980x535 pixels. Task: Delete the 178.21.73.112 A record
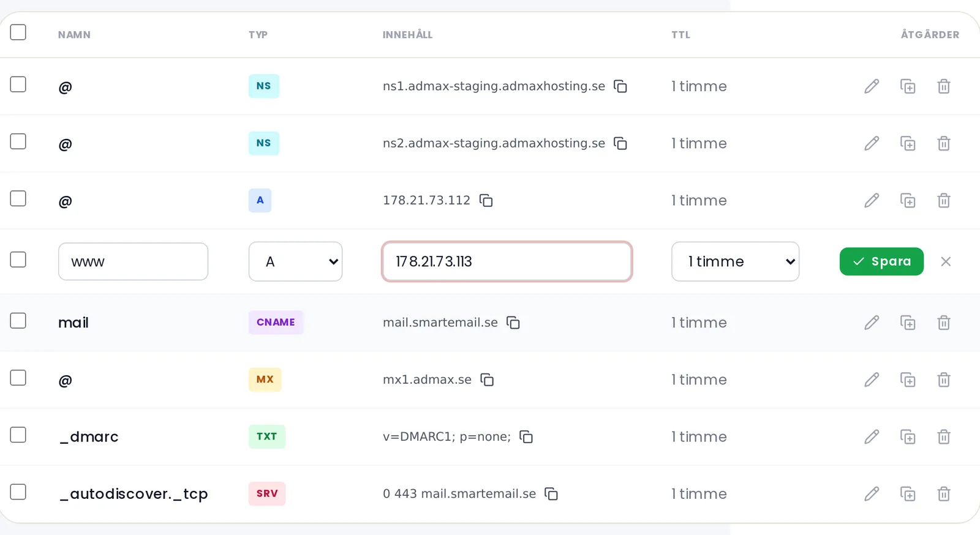pos(944,200)
